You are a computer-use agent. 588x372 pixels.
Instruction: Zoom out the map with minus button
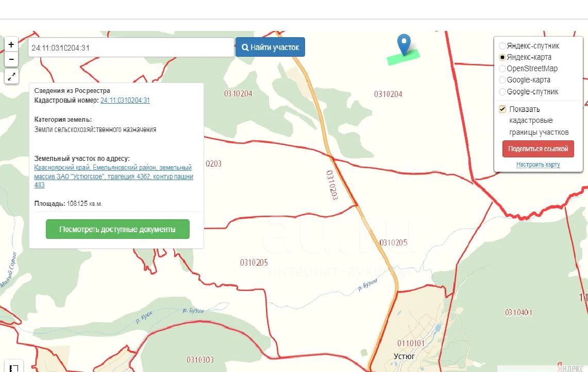pos(11,59)
